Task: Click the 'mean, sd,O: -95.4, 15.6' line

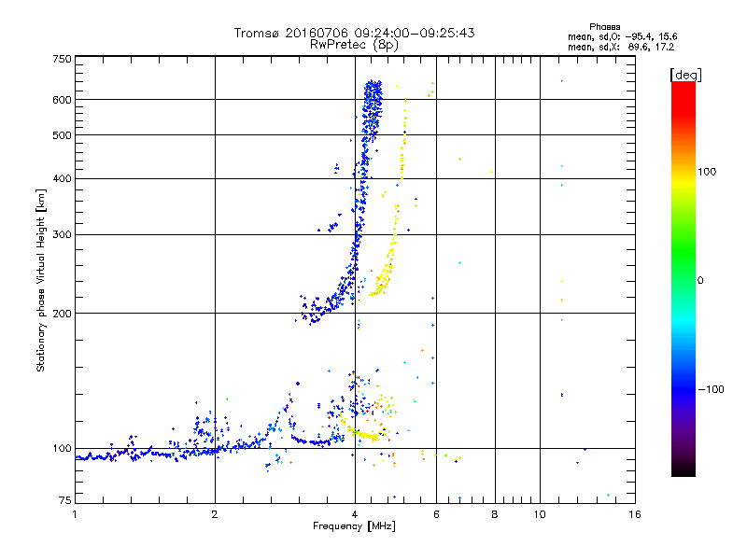Action: click(622, 36)
